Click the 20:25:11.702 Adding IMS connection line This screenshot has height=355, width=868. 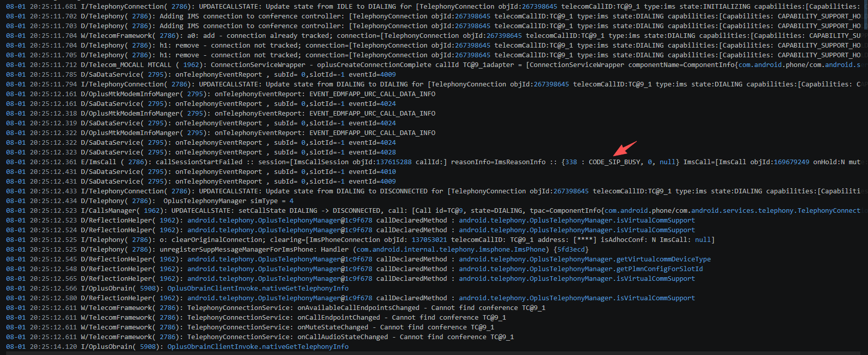coord(434,16)
